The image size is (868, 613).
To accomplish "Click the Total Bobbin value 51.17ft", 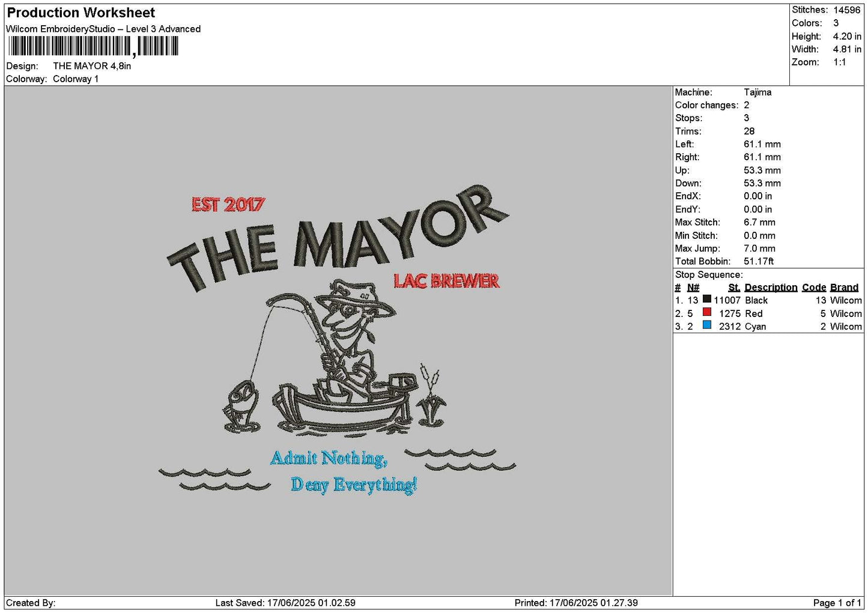I will click(759, 261).
